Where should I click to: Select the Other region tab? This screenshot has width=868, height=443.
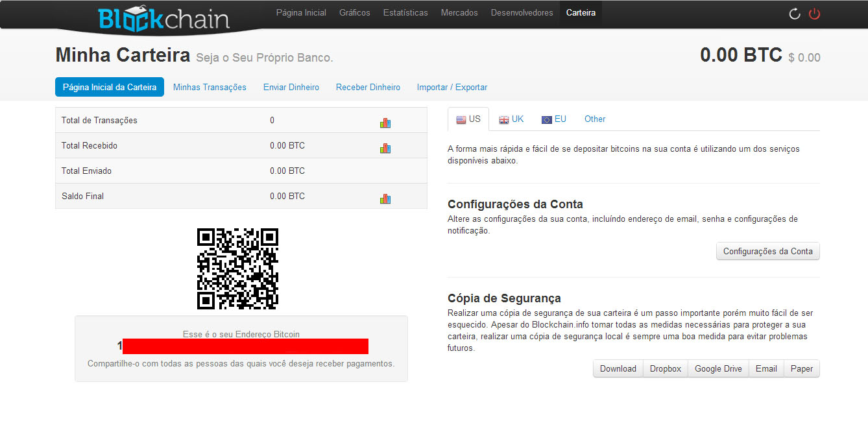[x=595, y=119]
